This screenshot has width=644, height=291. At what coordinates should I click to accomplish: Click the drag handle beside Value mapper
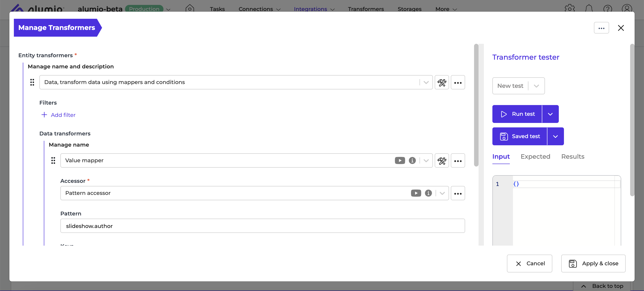click(x=53, y=160)
